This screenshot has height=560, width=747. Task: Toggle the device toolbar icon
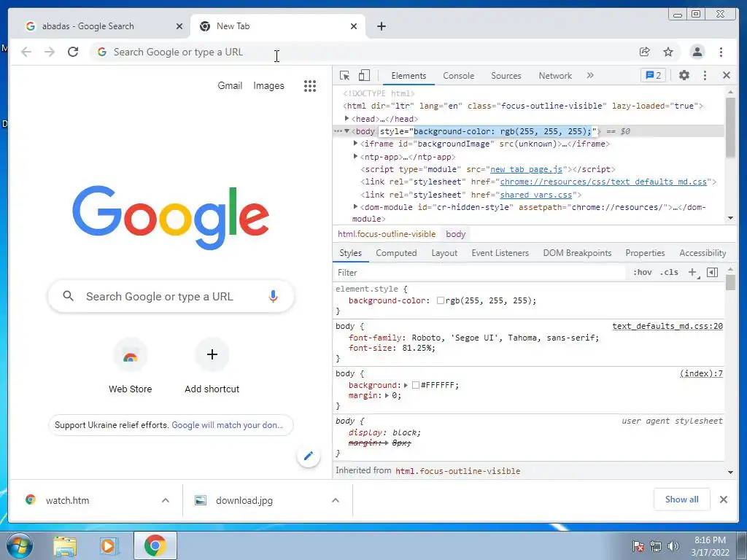(x=364, y=75)
